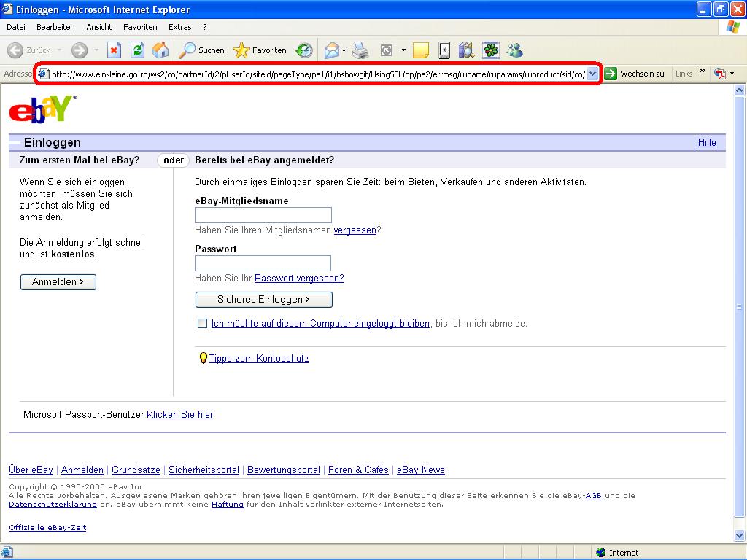
Task: Open the Ansicht menu
Action: tap(99, 27)
